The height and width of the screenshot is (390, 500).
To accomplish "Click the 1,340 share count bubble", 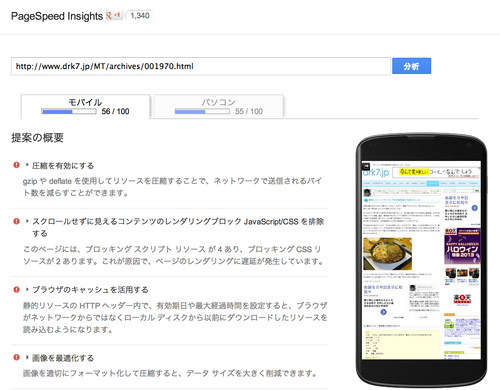I will click(140, 16).
